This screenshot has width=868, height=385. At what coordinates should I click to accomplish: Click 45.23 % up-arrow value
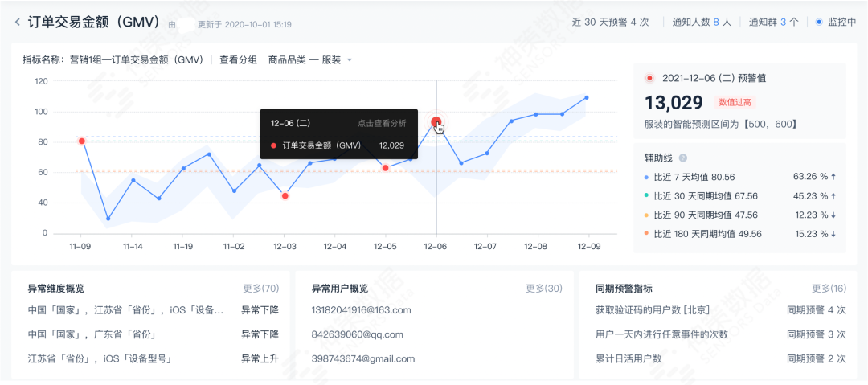tap(814, 195)
